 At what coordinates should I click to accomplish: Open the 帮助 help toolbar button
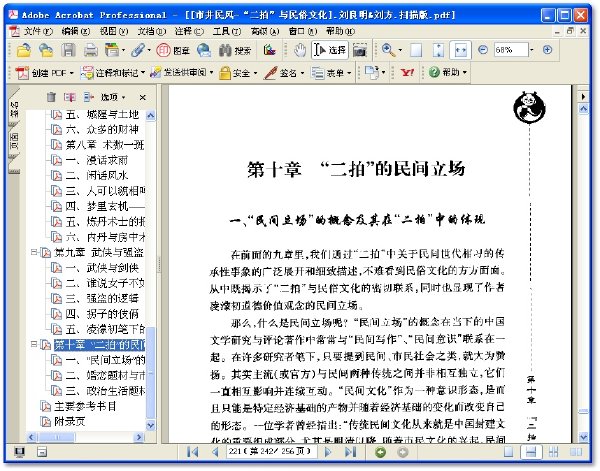click(x=448, y=72)
